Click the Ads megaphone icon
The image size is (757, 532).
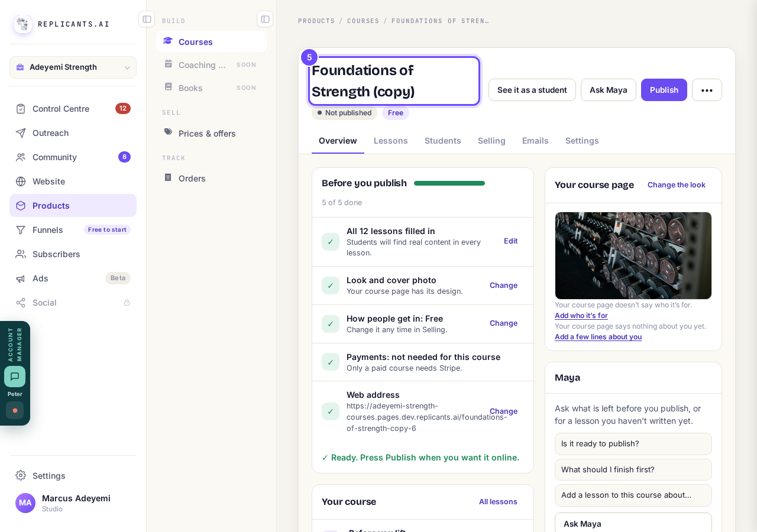pos(21,278)
